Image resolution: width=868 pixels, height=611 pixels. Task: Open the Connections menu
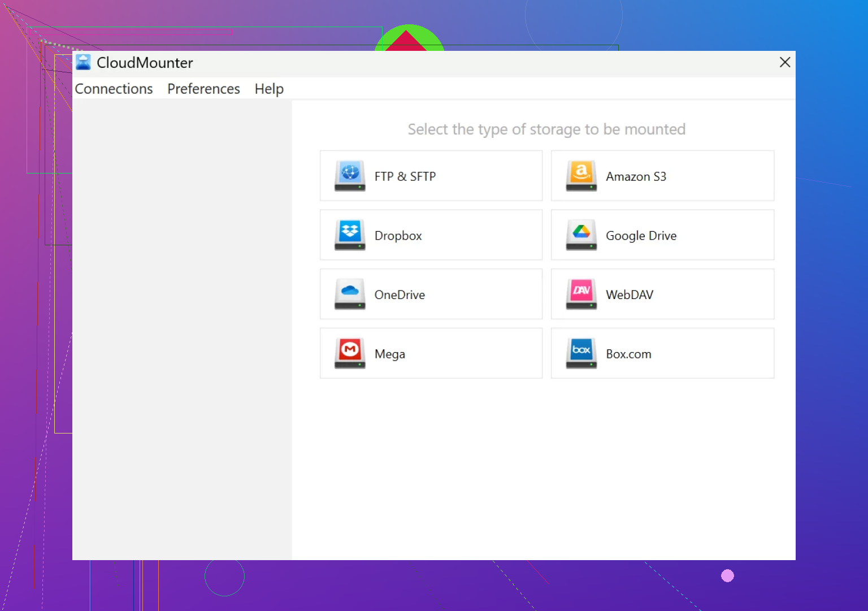click(x=114, y=89)
